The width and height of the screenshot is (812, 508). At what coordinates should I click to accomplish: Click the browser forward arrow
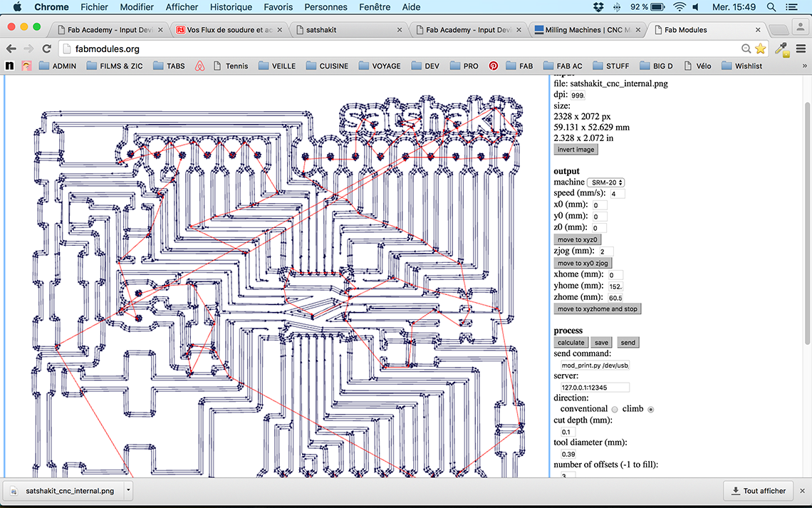pyautogui.click(x=28, y=48)
